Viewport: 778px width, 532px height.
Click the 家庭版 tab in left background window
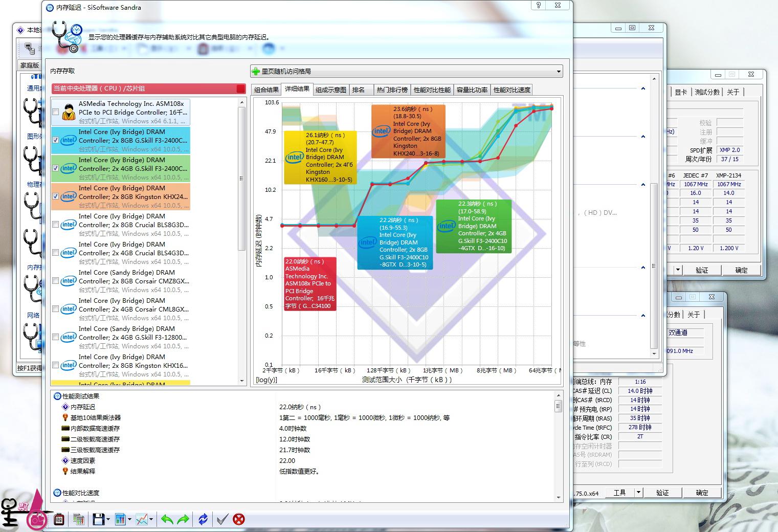pyautogui.click(x=30, y=65)
